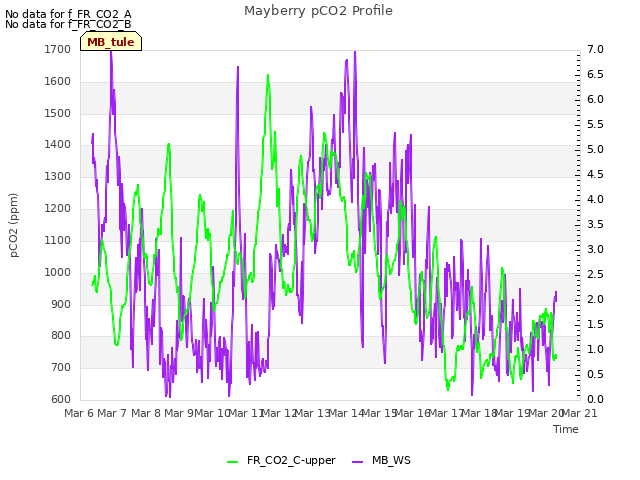Click the Mar 13 date on time axis
Screen dimensions: 640x480
(x=313, y=413)
